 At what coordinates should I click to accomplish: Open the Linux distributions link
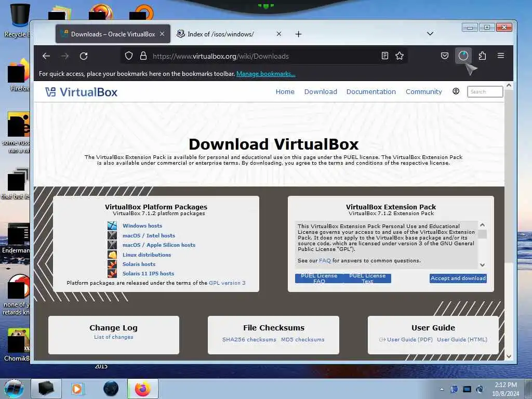pyautogui.click(x=147, y=255)
